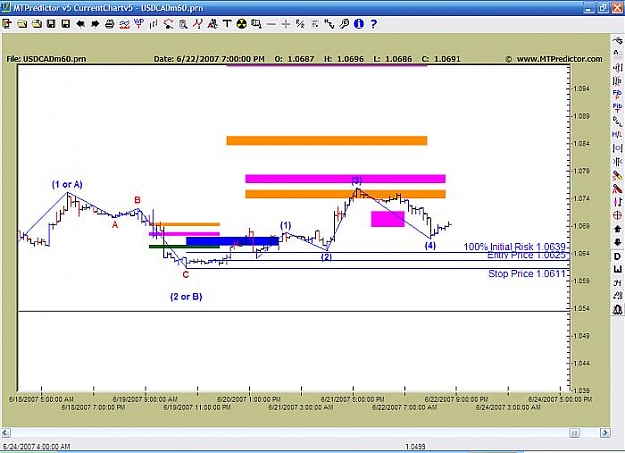Click the 'Entry Price 1.0625' label
Viewport: 625px width, 453px height.
[x=526, y=255]
